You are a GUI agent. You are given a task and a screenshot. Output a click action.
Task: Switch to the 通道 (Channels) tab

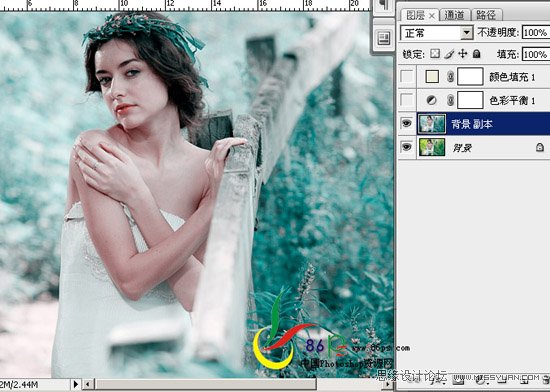coord(454,15)
